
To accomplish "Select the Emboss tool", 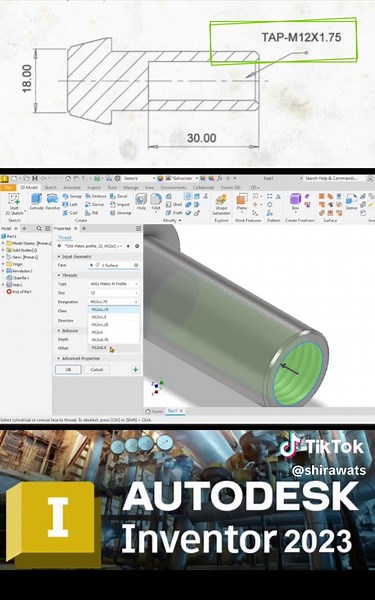I will (96, 196).
